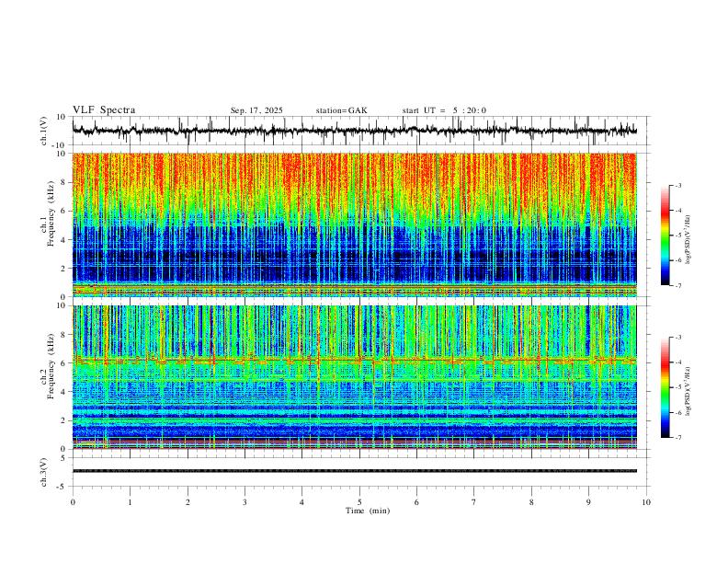Click time axis tick label "9"
This screenshot has width=728, height=563.
pyautogui.click(x=588, y=502)
